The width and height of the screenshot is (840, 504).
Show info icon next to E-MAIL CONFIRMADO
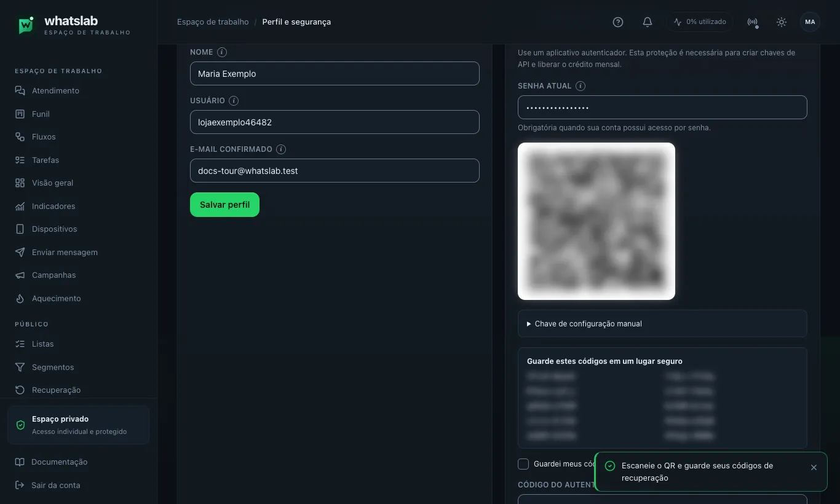[x=281, y=149]
